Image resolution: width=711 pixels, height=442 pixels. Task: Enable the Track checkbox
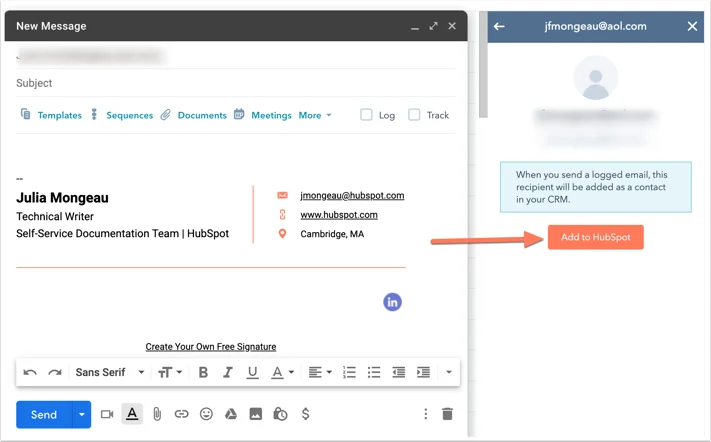[x=414, y=115]
